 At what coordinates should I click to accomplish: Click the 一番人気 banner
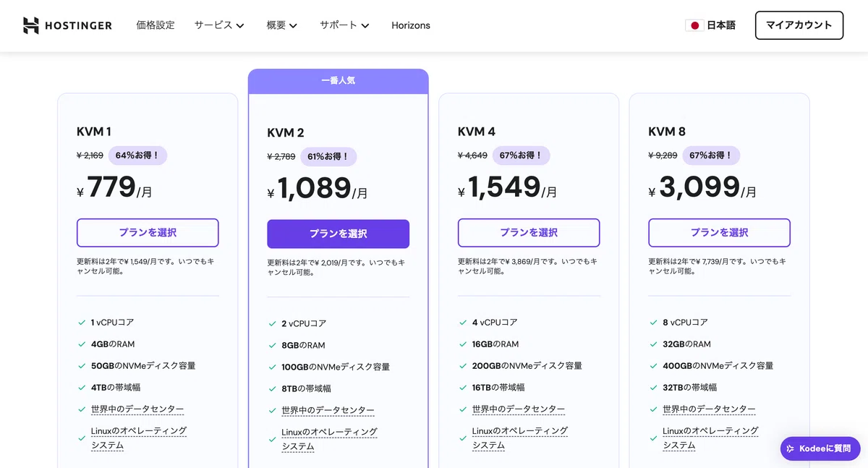338,81
